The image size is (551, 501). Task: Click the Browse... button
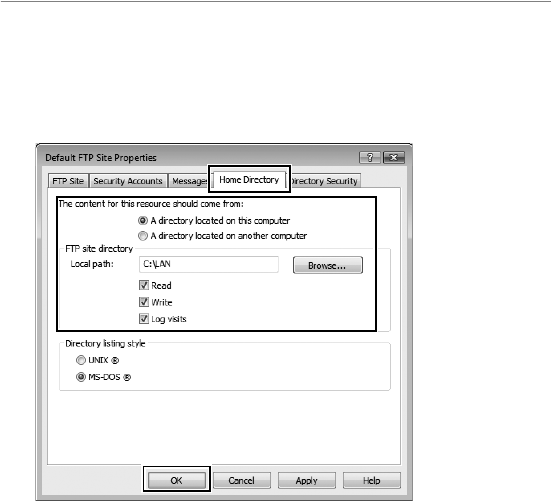tap(328, 265)
